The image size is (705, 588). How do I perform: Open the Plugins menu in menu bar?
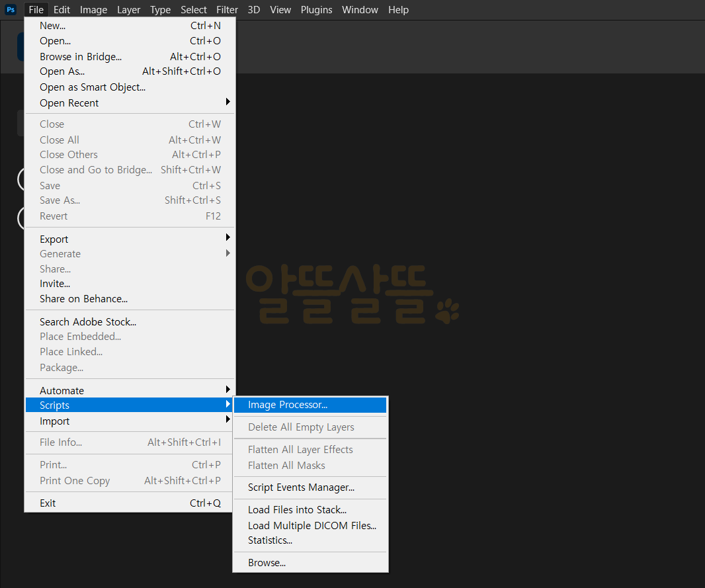coord(317,10)
